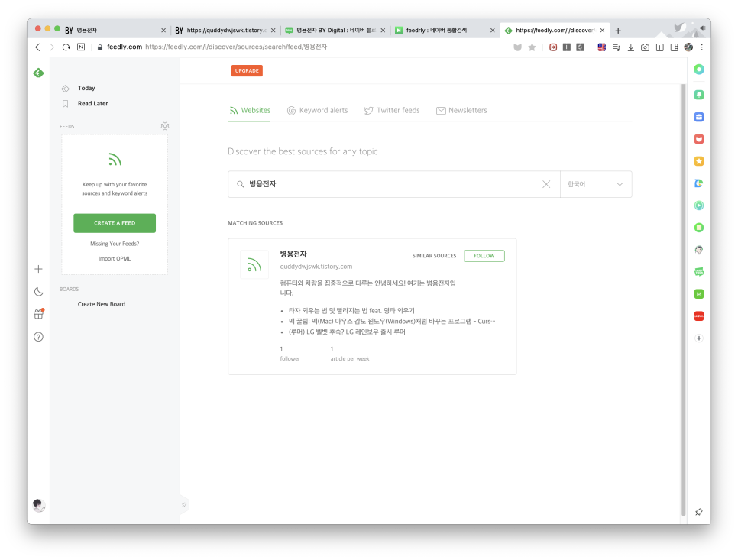Open article (루머) LG 벨벳 후속?

[346, 332]
